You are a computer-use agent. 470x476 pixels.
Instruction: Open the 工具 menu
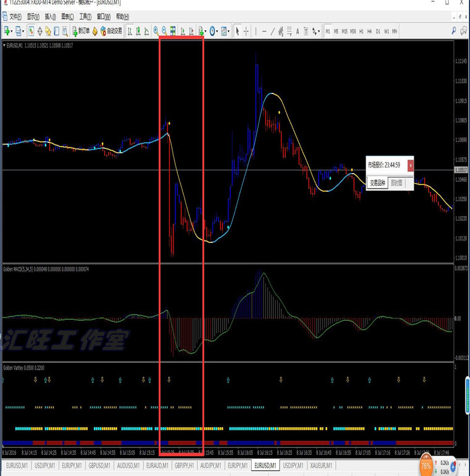85,17
